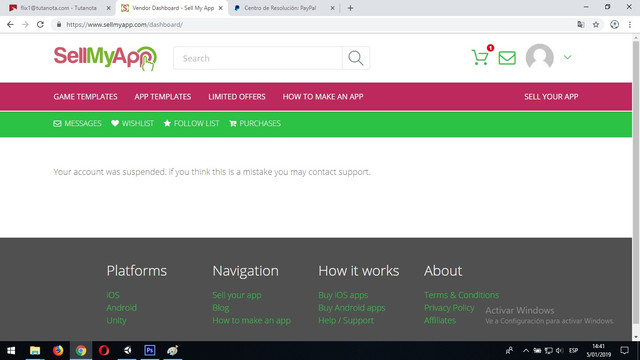Open the Privacy Policy link
This screenshot has height=360, width=640.
(x=449, y=307)
